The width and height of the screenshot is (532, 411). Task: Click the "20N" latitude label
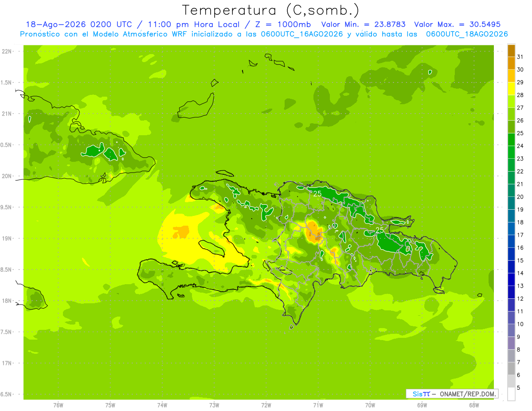click(x=7, y=176)
